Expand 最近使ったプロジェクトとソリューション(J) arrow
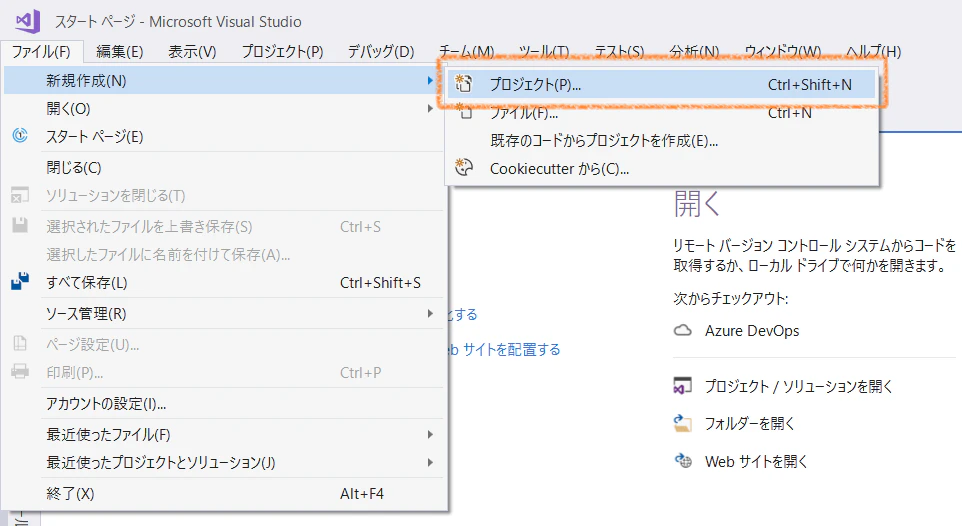This screenshot has width=962, height=526. 430,462
